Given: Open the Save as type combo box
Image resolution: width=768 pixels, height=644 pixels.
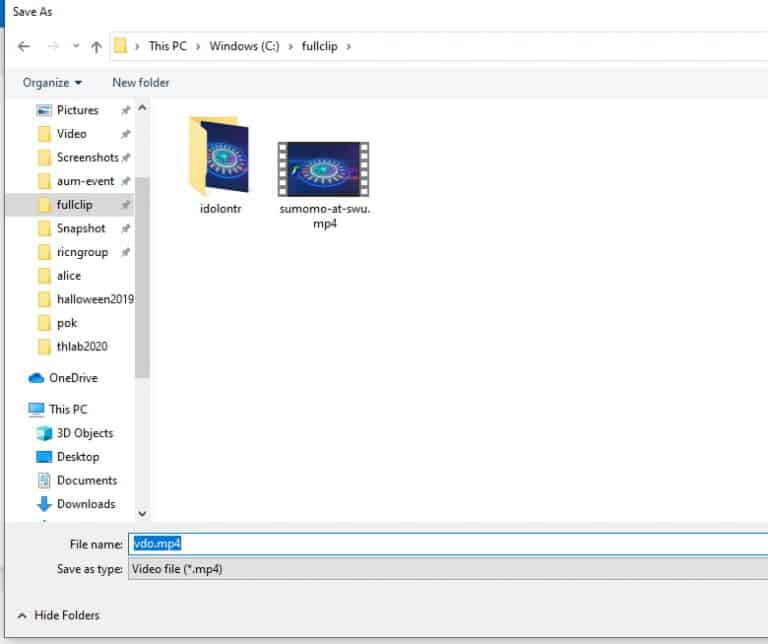Looking at the screenshot, I should point(448,569).
